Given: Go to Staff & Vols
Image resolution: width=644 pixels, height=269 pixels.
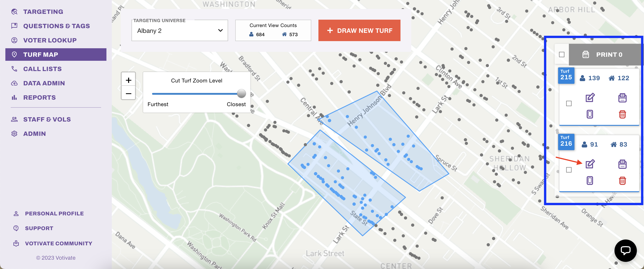Looking at the screenshot, I should coord(47,119).
